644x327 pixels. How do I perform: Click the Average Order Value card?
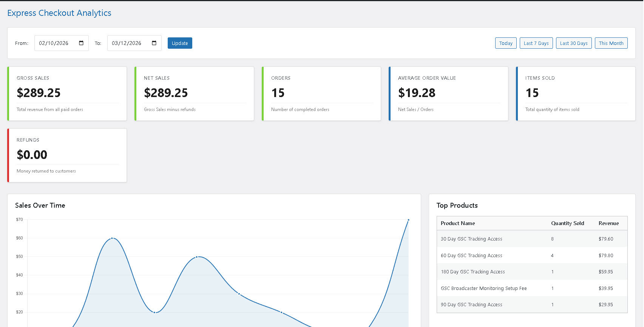coord(449,94)
